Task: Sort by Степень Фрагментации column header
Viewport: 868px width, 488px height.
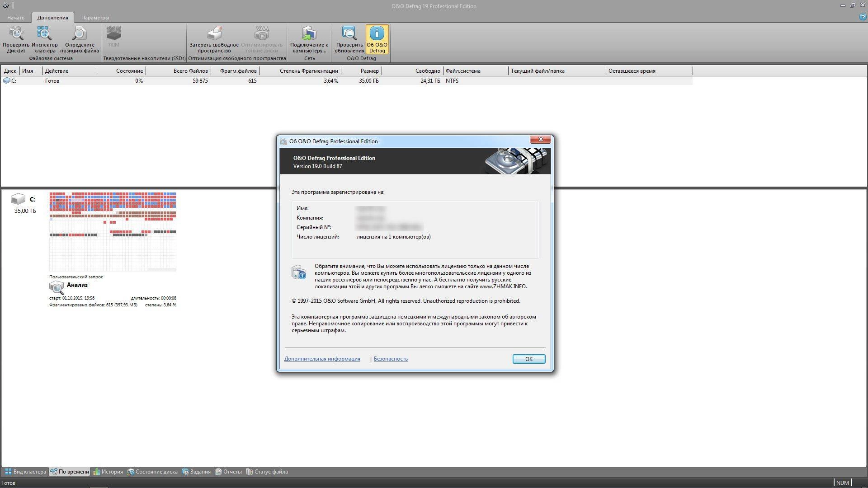Action: click(300, 71)
